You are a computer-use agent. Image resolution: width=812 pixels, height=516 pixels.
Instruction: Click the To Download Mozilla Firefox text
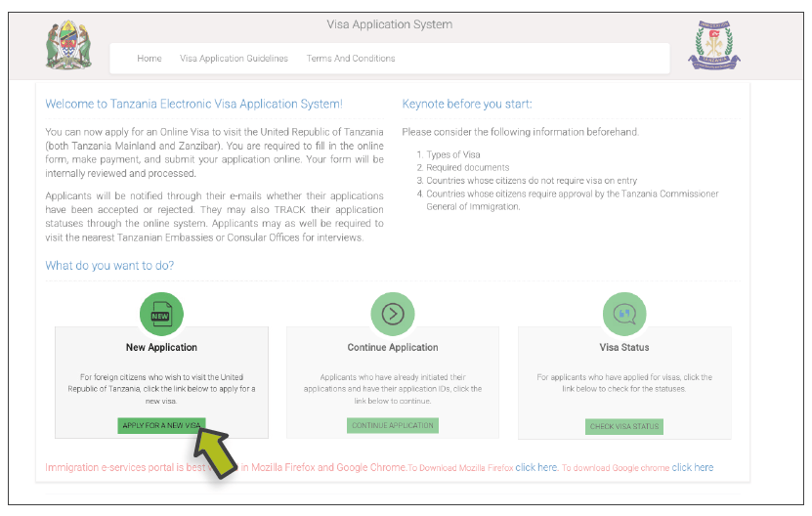pyautogui.click(x=460, y=468)
